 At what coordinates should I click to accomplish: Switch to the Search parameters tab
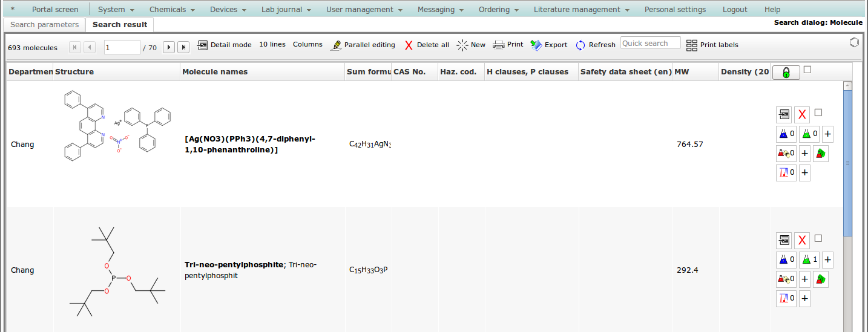pos(45,25)
